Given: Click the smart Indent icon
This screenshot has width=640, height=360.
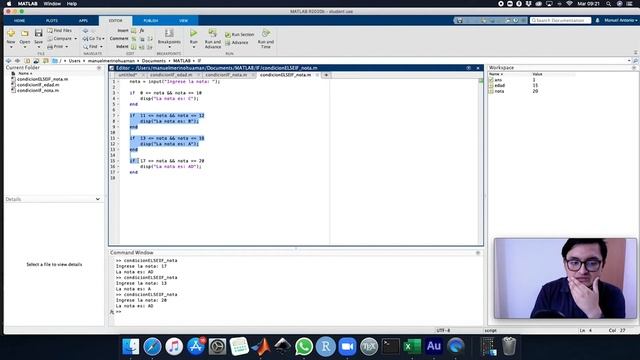Looking at the screenshot, I should coord(134,47).
